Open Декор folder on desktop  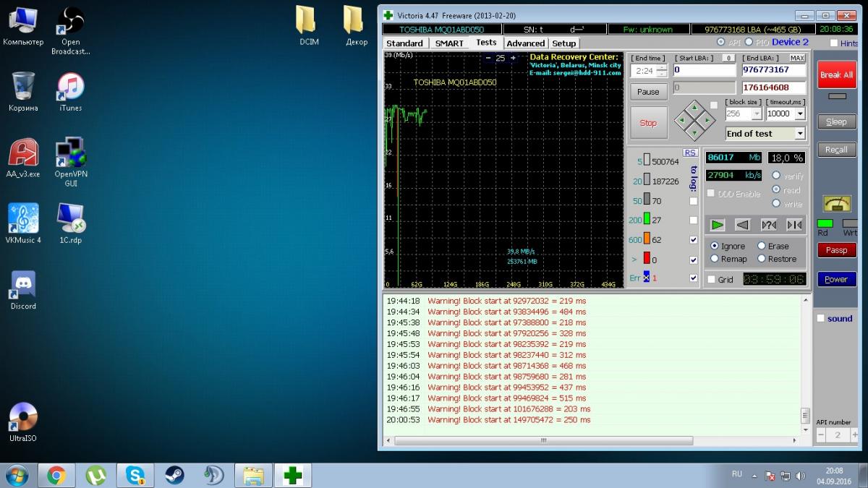356,25
